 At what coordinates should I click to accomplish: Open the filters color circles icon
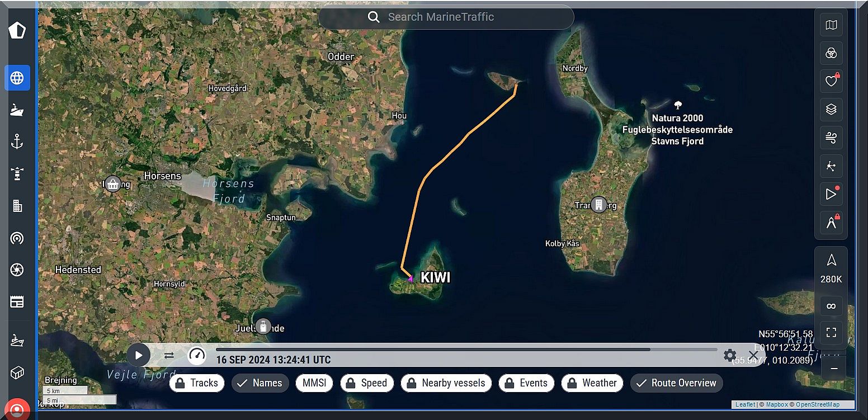click(x=831, y=53)
